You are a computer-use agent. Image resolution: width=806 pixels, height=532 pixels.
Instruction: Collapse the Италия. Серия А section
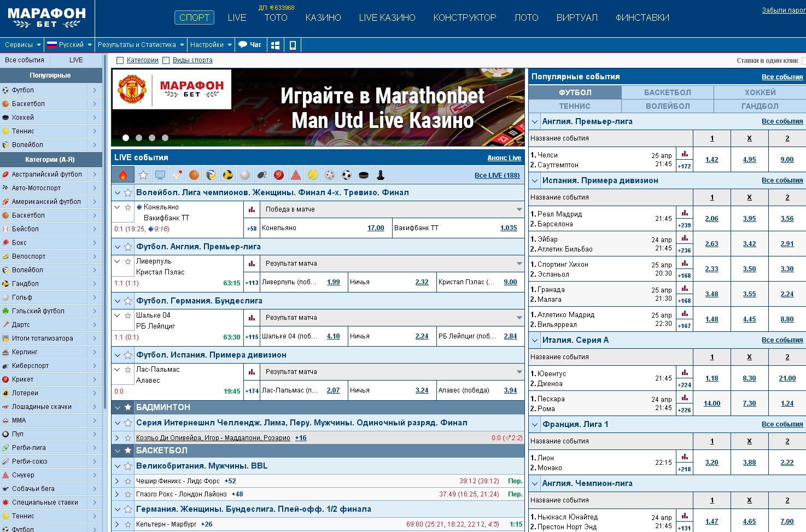(x=535, y=340)
